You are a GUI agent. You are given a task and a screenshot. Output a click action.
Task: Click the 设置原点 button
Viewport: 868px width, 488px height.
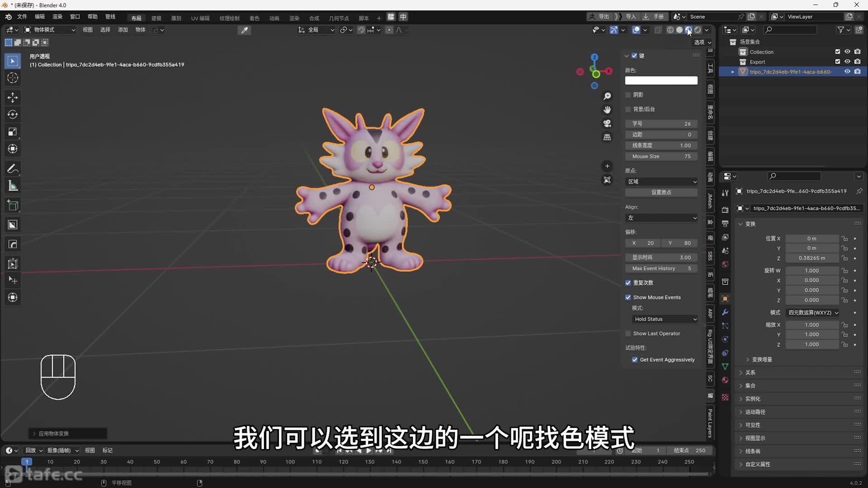click(661, 192)
